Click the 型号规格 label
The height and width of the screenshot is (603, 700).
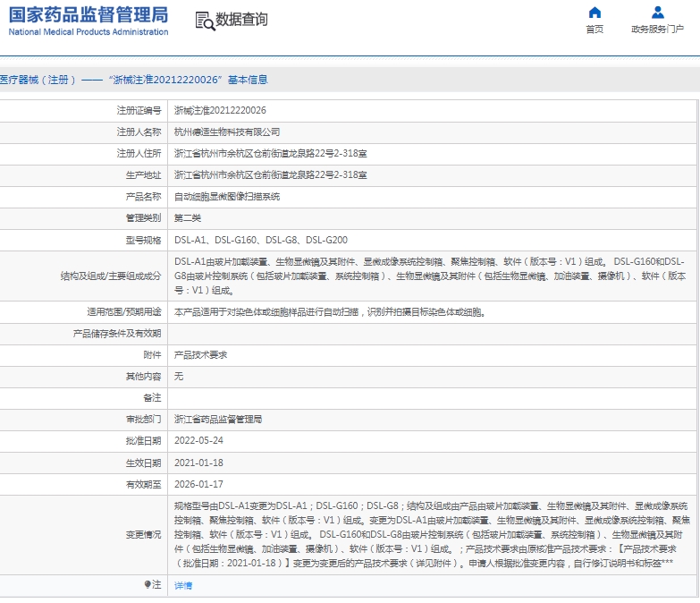143,241
